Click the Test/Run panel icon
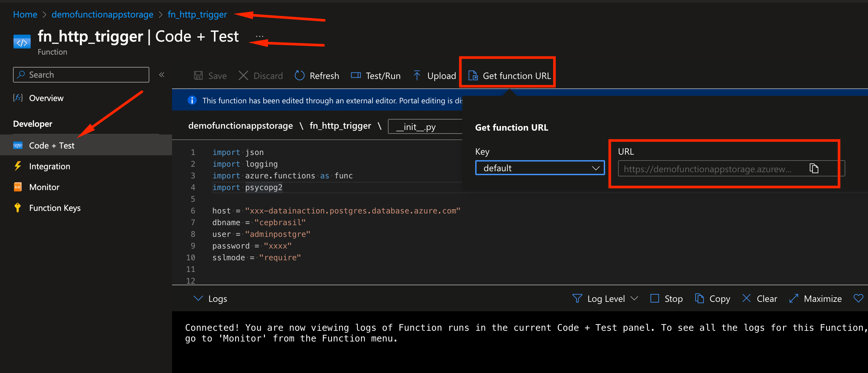Image resolution: width=868 pixels, height=373 pixels. [356, 75]
